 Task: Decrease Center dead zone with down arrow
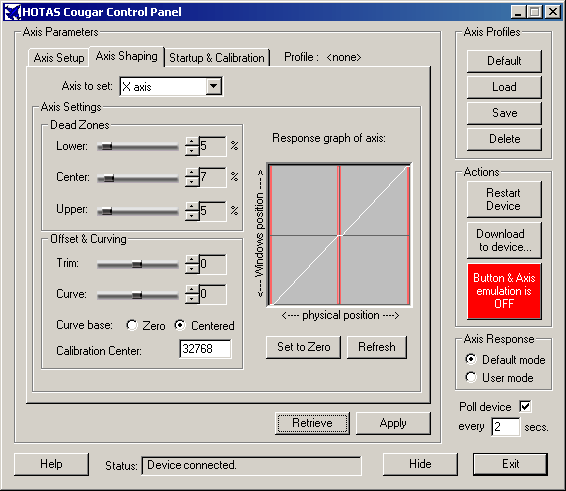pos(192,182)
